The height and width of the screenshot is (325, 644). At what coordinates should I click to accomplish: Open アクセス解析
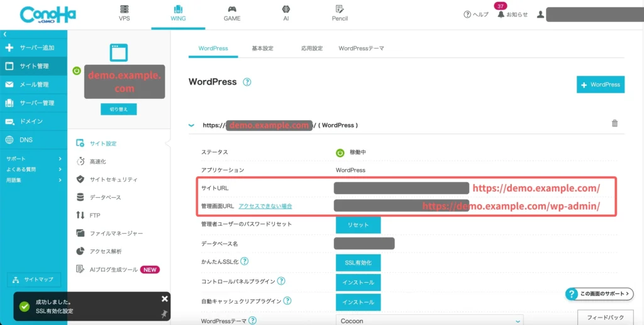[x=99, y=251]
